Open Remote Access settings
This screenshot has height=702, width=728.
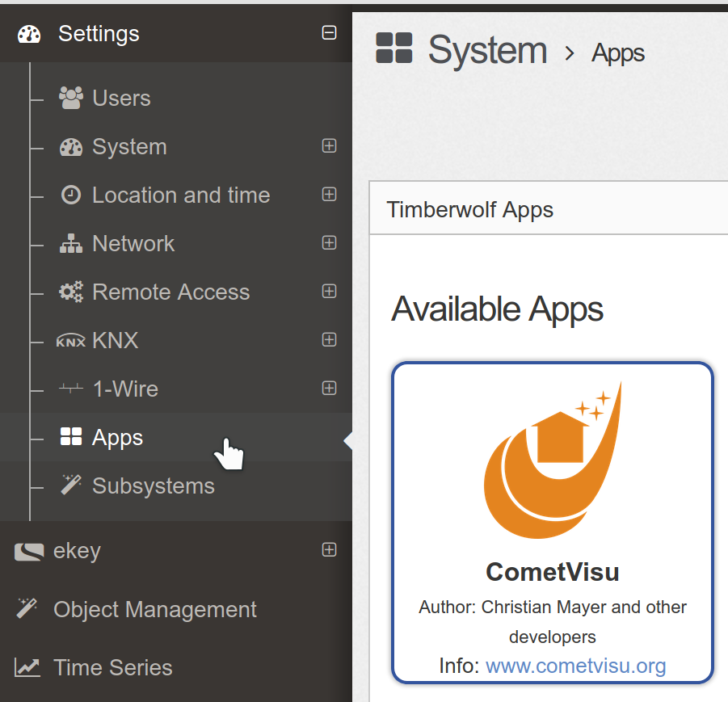(170, 292)
